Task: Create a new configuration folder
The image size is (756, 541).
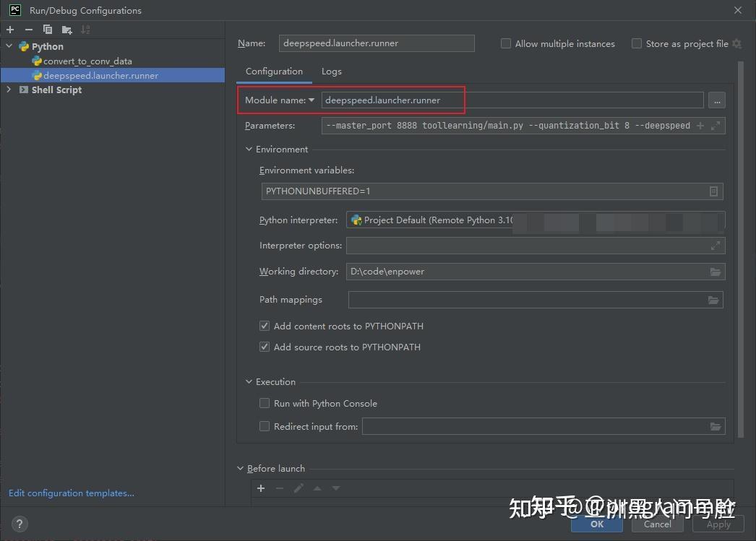Action: click(66, 29)
